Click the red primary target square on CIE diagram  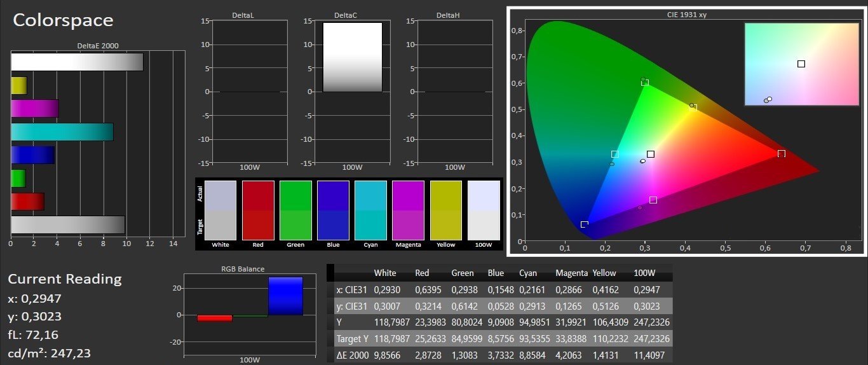click(x=782, y=153)
